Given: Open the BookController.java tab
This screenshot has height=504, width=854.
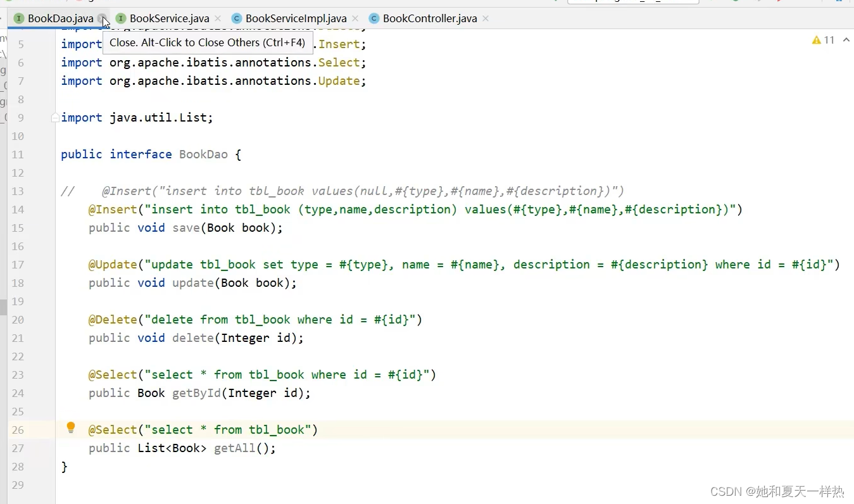Looking at the screenshot, I should click(x=430, y=18).
